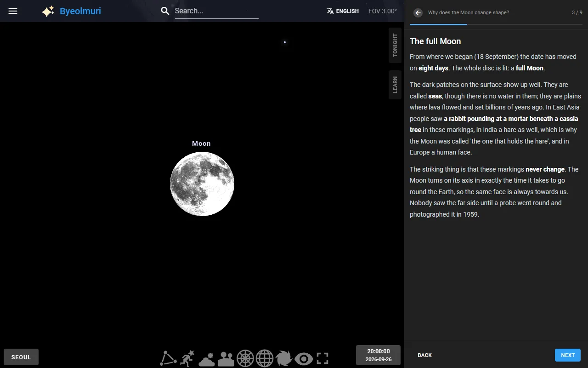
Task: Click the Moon label
Action: click(201, 144)
